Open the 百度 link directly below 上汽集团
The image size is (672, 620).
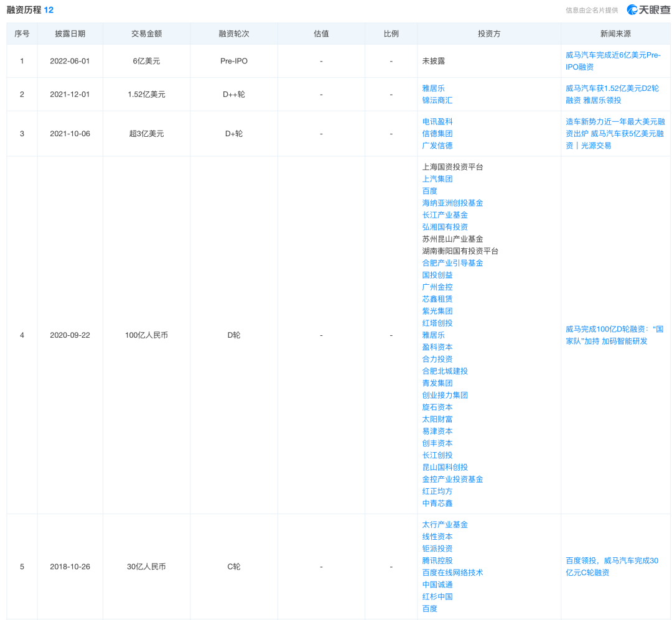pos(429,191)
